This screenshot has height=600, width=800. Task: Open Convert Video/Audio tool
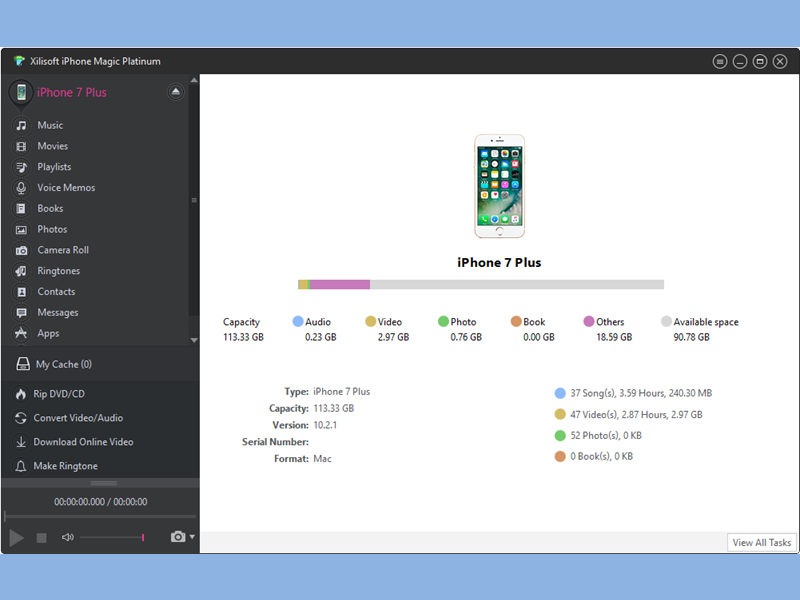(x=78, y=418)
